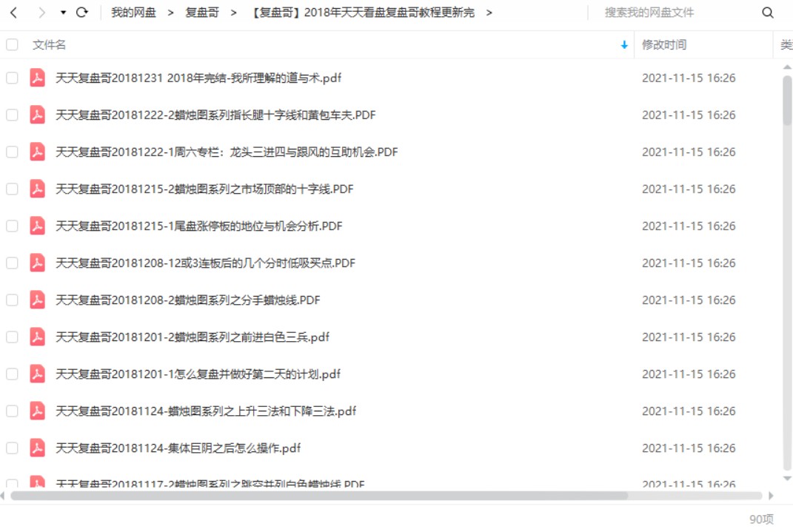
Task: Click the search magnifier icon
Action: click(768, 13)
